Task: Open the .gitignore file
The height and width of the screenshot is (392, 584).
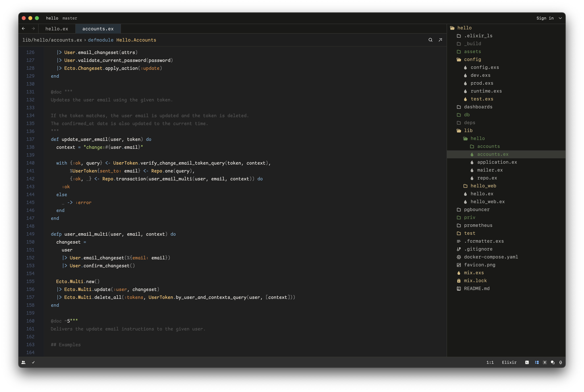Action: (x=506, y=249)
